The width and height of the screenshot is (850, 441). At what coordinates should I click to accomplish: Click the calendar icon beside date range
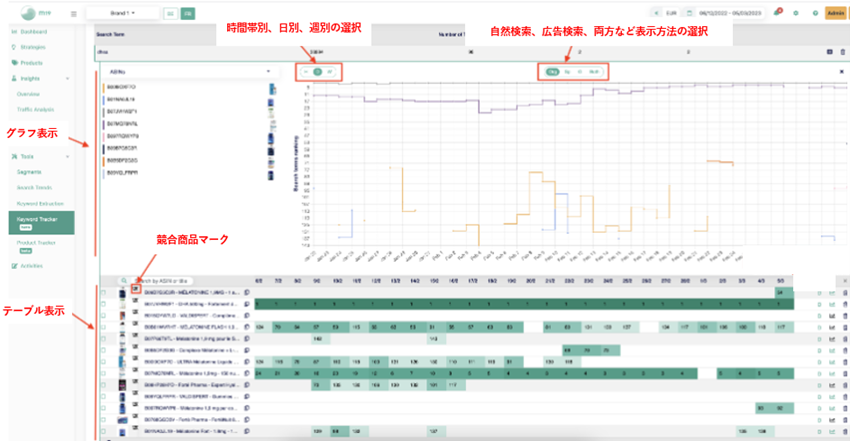[x=689, y=13]
